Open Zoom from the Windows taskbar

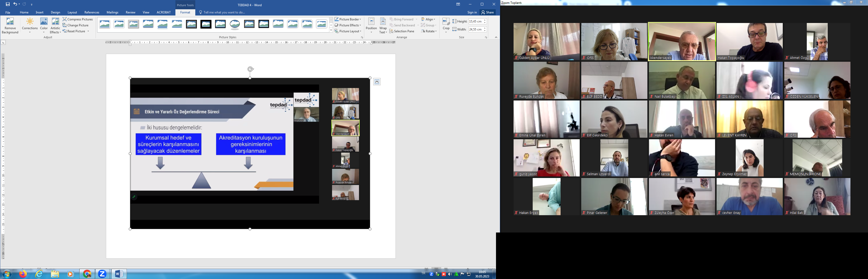click(x=102, y=274)
